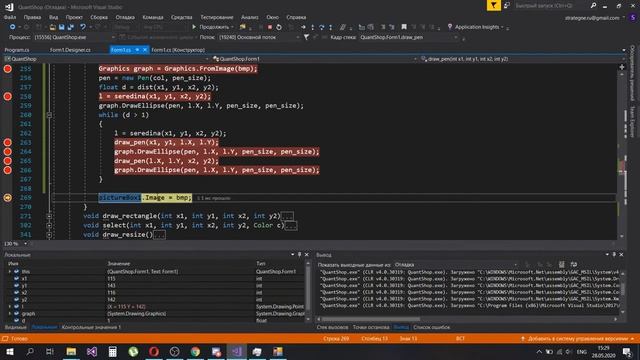
Task: Open the Отладка menu
Action: pyautogui.click(x=125, y=17)
